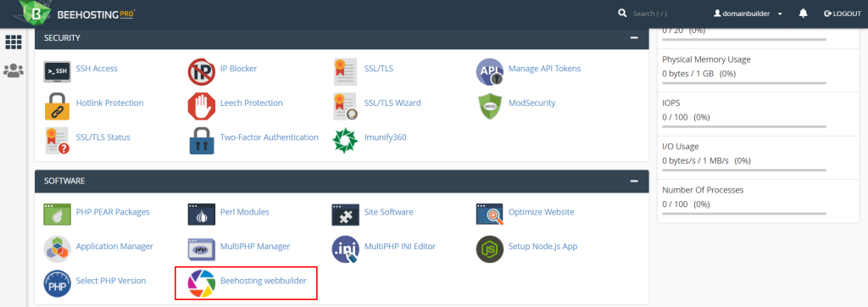This screenshot has width=868, height=307.
Task: Open the SSL/TLS Status icon
Action: pos(57,140)
